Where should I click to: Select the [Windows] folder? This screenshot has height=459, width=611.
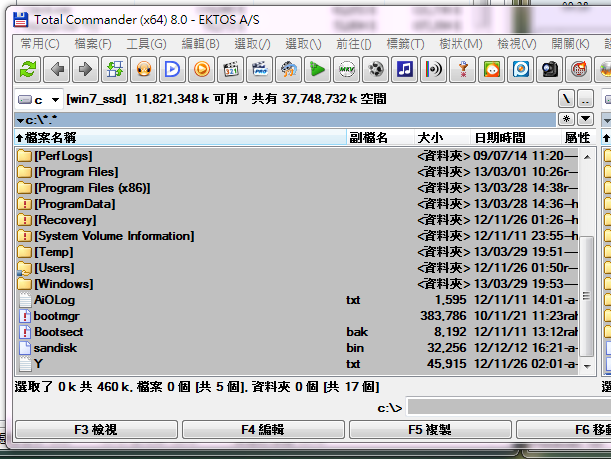click(297, 284)
